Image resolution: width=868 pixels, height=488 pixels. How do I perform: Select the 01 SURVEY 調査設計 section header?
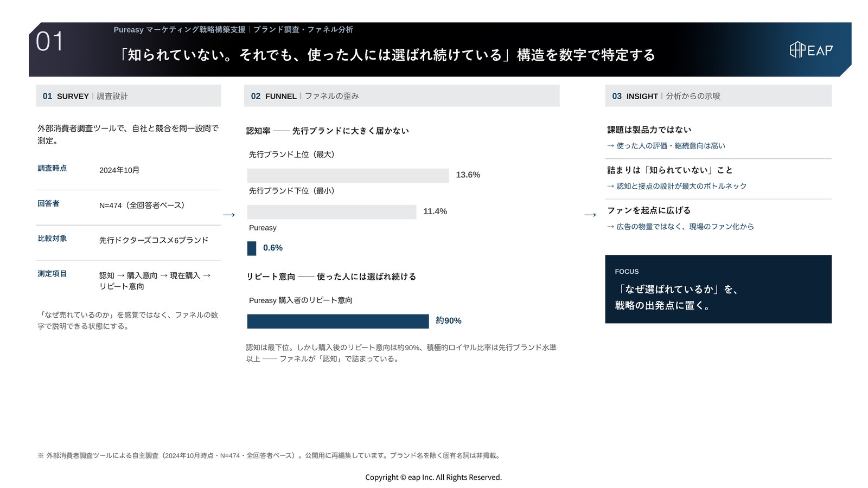129,96
